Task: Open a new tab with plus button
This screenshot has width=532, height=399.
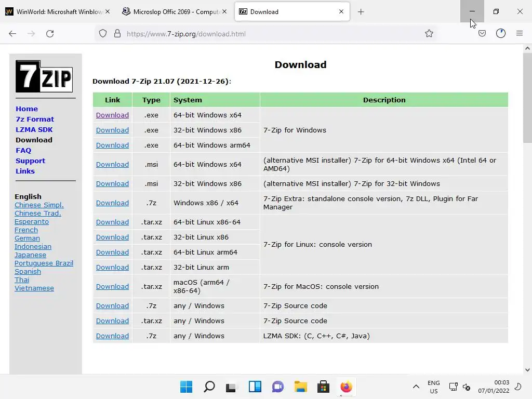Action: click(x=361, y=12)
